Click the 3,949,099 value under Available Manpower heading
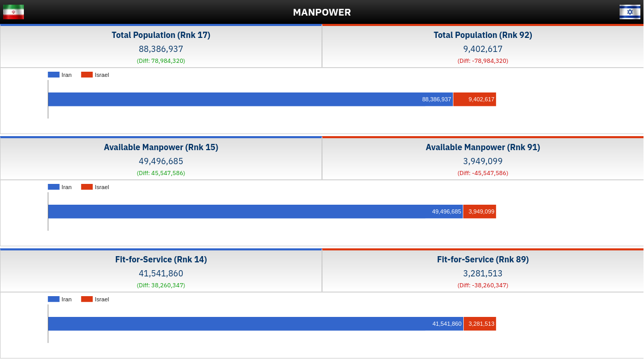644x359 pixels. (483, 161)
